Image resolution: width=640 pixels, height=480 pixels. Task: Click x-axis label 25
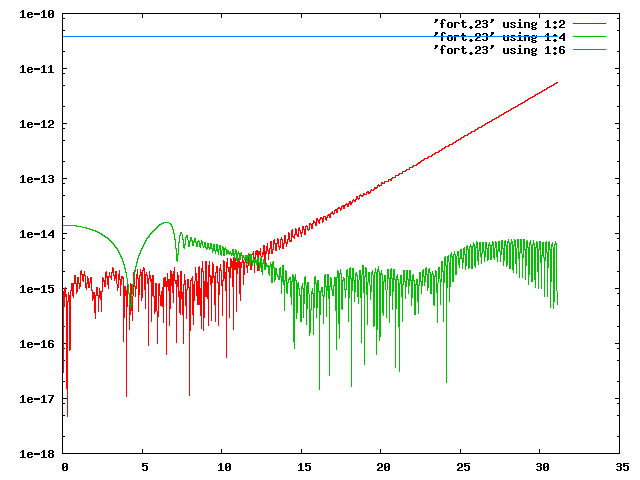[x=463, y=467]
